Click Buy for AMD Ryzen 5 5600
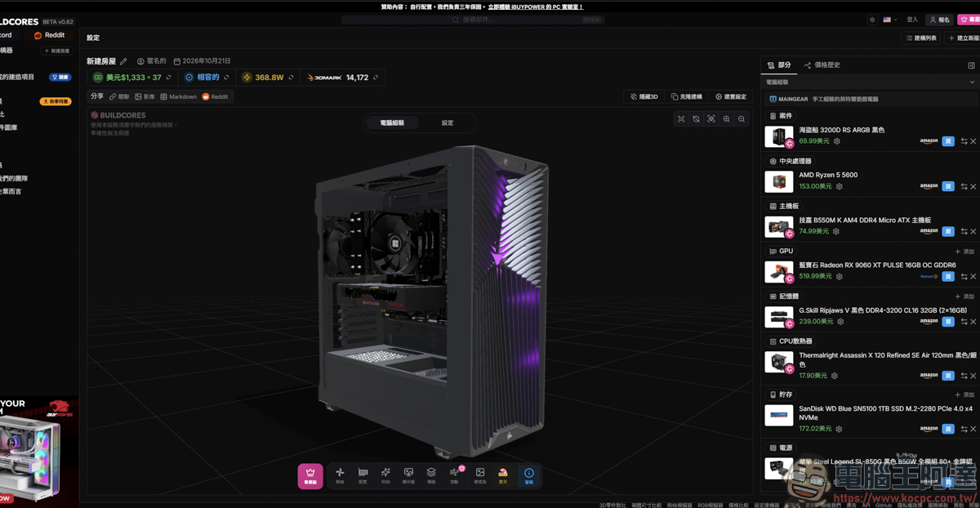Screen dimensions: 980x508 click(948, 186)
